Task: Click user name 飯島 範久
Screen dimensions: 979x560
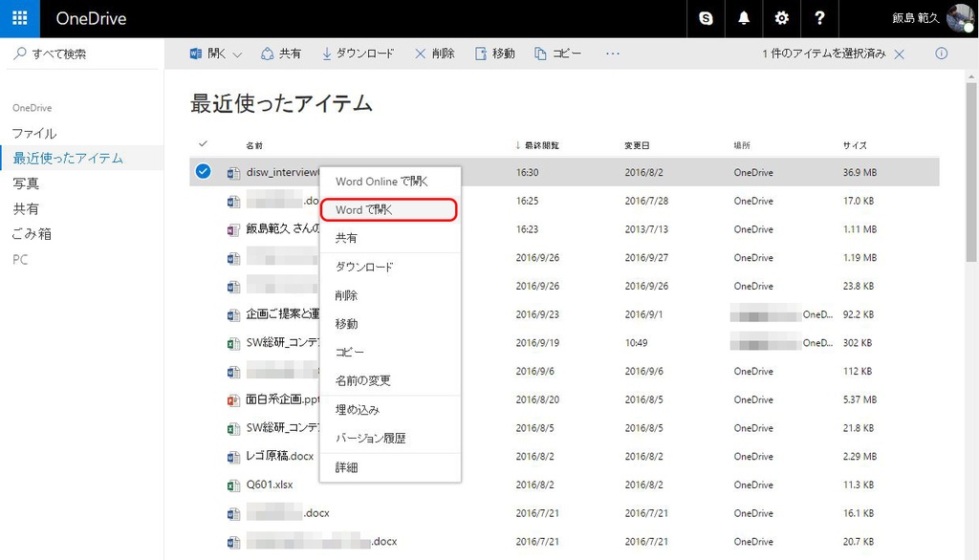Action: pyautogui.click(x=916, y=18)
